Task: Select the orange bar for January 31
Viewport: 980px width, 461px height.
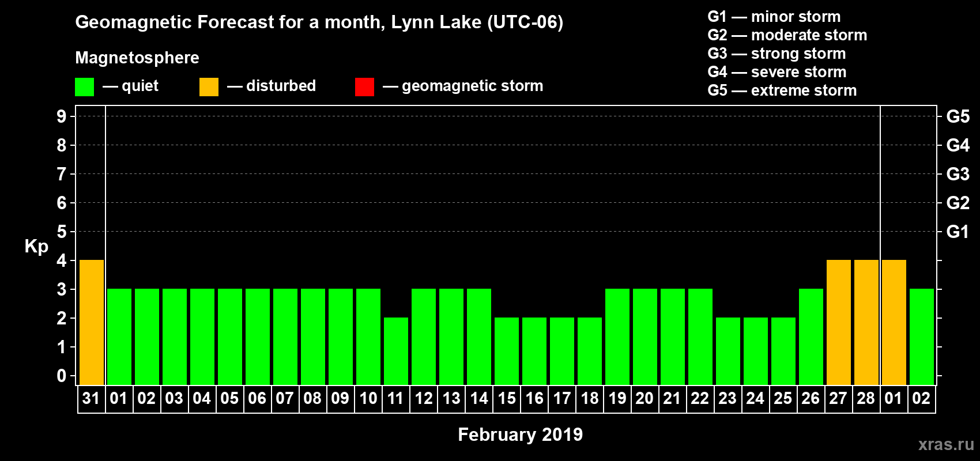Action: pyautogui.click(x=92, y=322)
